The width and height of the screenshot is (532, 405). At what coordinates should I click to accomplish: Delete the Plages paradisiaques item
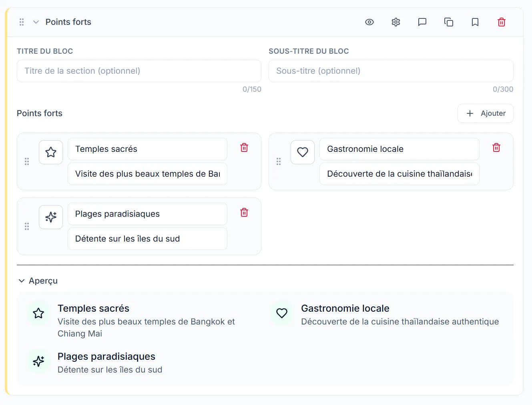click(244, 213)
